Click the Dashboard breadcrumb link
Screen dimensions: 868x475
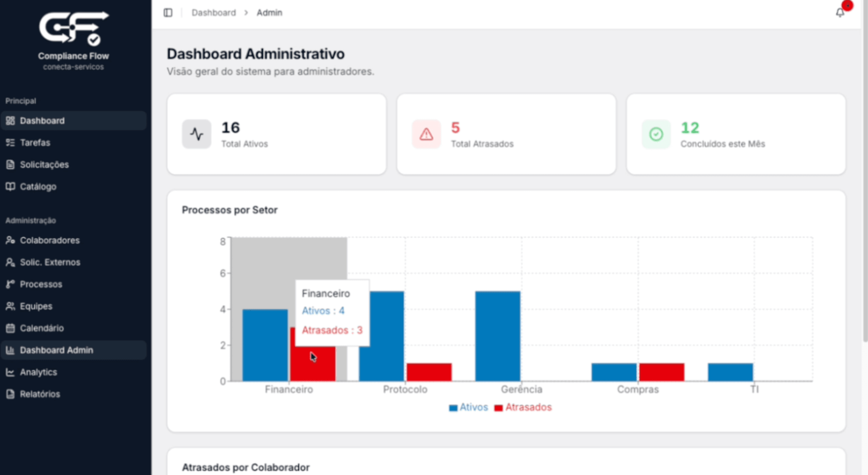(x=214, y=13)
